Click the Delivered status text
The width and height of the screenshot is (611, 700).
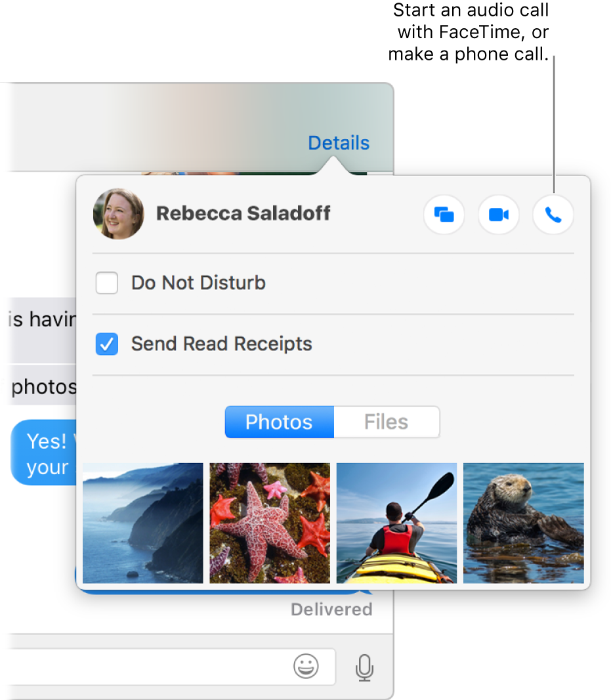[331, 609]
